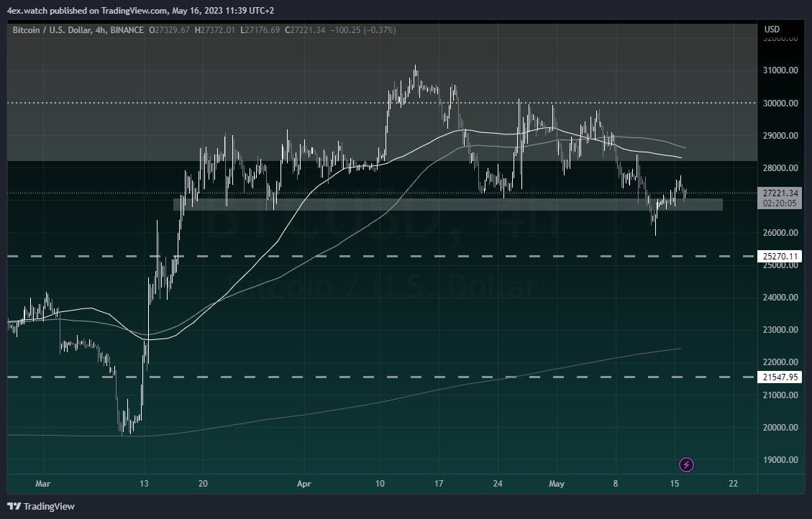The image size is (812, 519).
Task: Click the countdown timer 02:20:05
Action: click(780, 203)
